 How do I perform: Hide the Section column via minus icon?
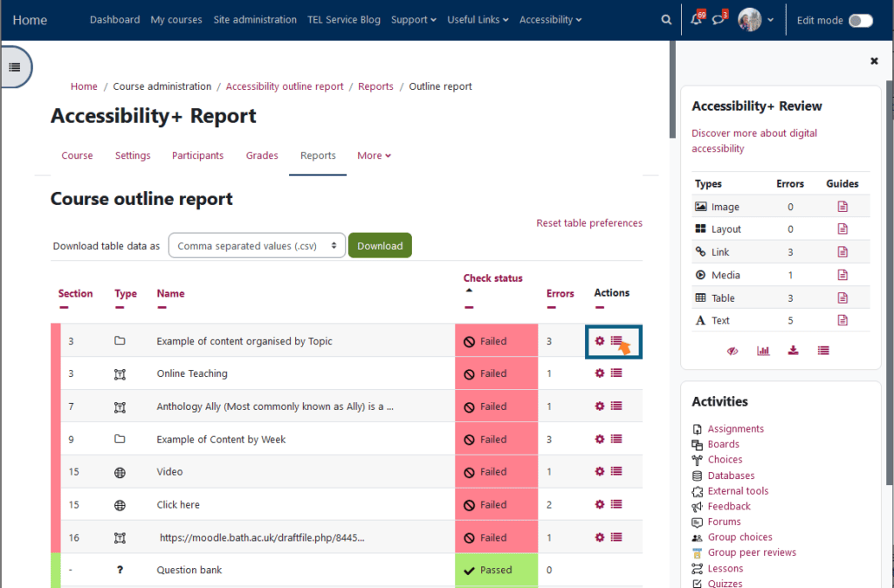[x=64, y=307]
